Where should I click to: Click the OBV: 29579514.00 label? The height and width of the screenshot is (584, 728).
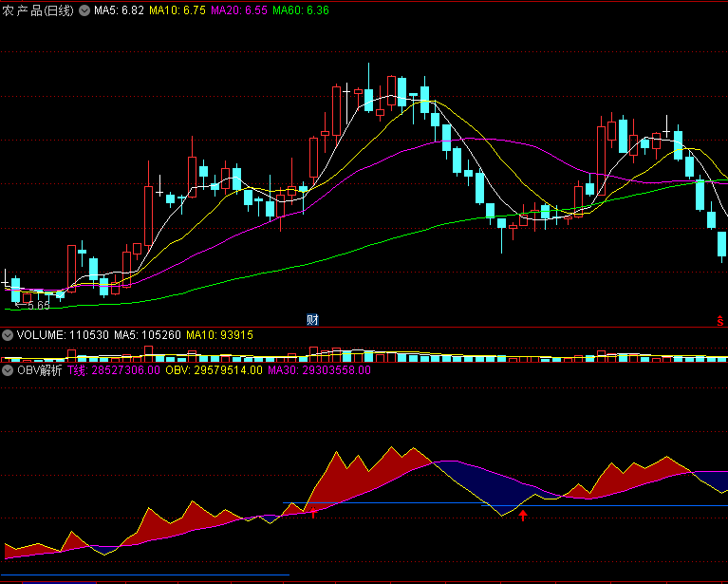(x=215, y=370)
